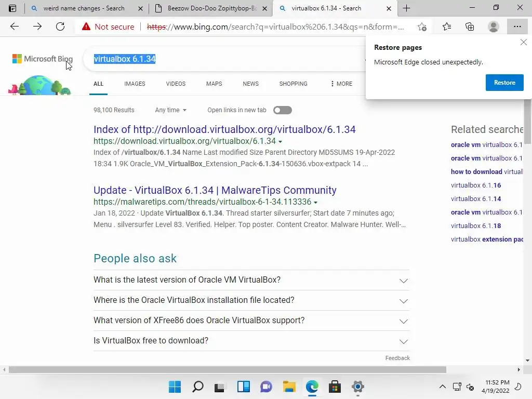Open the MORE search categories menu
Viewport: 532px width, 399px height.
pos(341,84)
